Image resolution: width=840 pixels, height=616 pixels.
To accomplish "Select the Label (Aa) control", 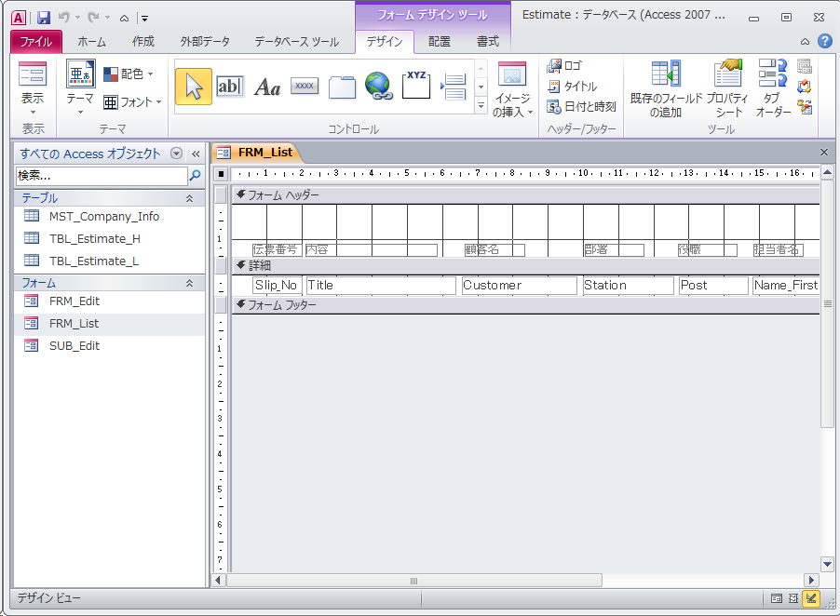I will 266,87.
